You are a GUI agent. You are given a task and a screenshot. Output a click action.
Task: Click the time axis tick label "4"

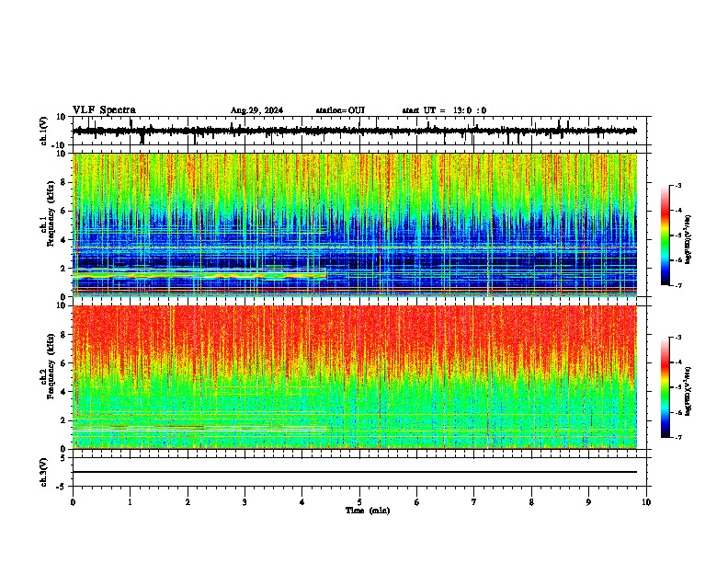302,502
